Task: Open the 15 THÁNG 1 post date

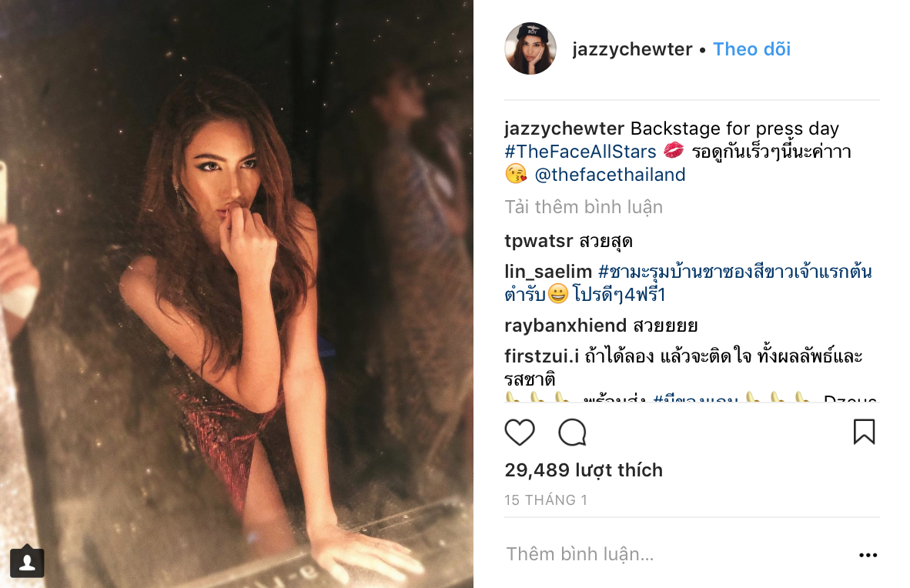Action: [x=546, y=499]
